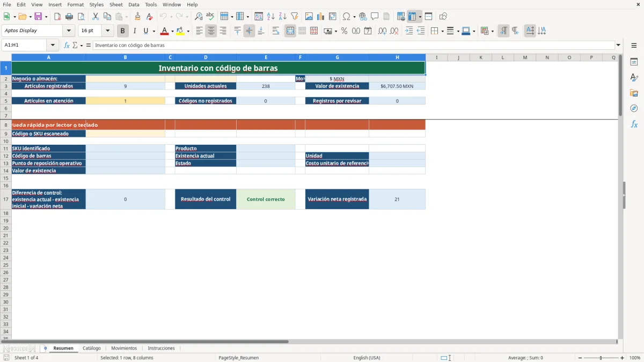
Task: Switch to the Catálogo sheet tab
Action: 92,348
